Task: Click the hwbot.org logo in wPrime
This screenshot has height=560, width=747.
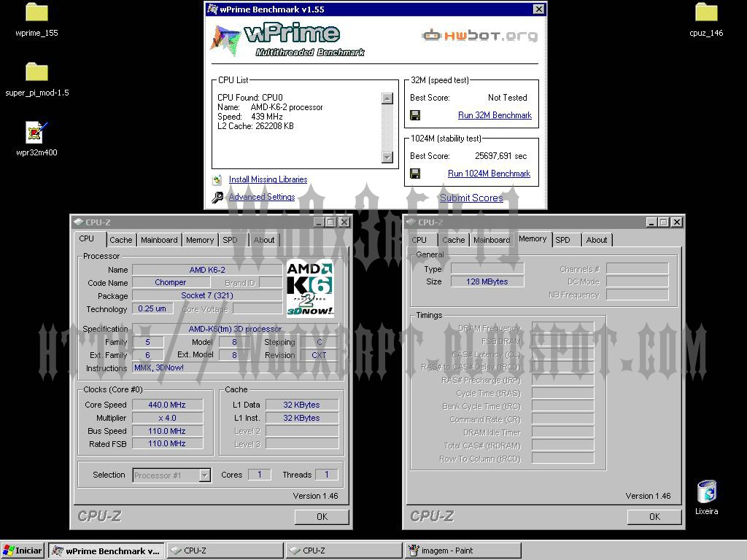Action: pos(480,35)
